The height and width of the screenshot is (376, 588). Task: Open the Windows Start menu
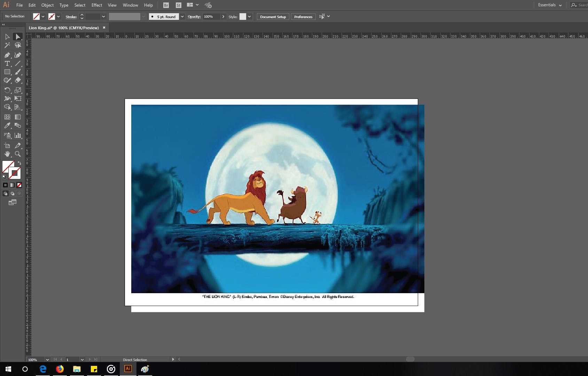(x=8, y=369)
